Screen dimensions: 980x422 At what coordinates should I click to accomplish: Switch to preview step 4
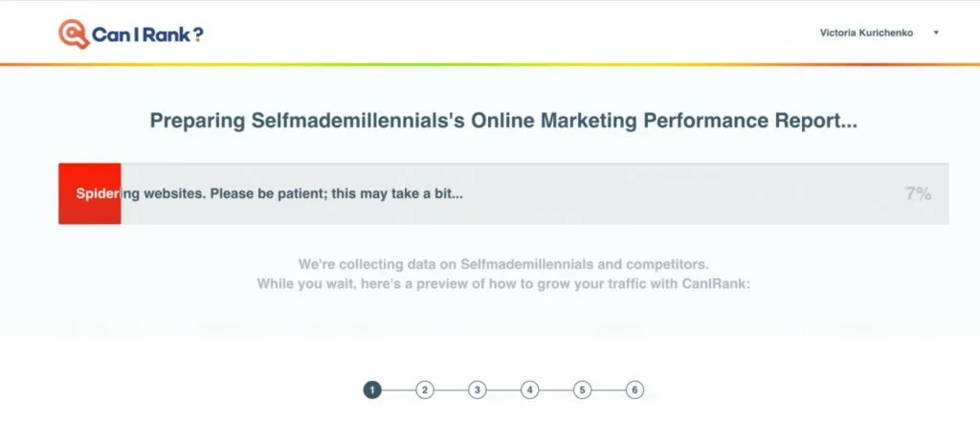(x=530, y=389)
